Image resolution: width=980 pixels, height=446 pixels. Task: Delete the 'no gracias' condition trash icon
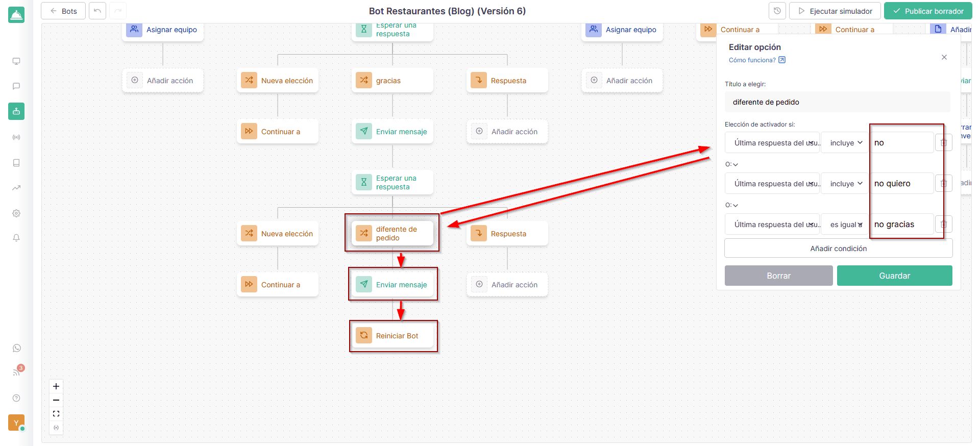(944, 224)
